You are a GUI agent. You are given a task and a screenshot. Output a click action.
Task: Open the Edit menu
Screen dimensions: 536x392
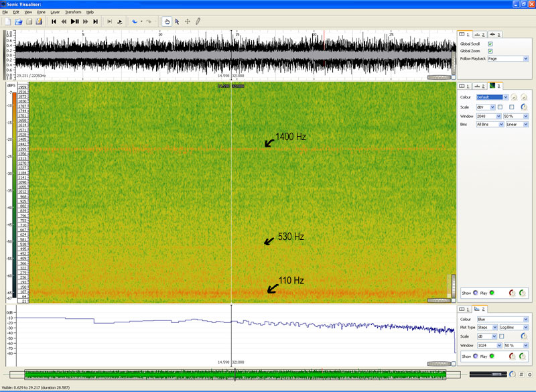(16, 12)
